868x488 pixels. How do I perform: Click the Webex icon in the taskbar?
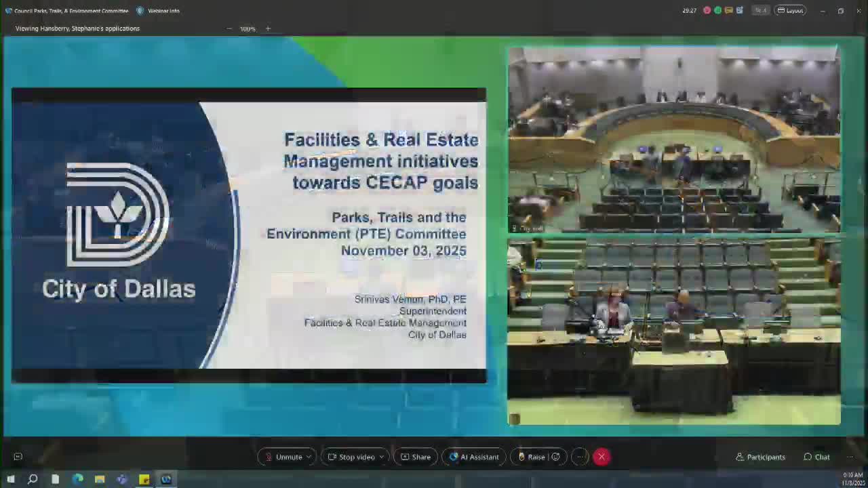(x=166, y=479)
